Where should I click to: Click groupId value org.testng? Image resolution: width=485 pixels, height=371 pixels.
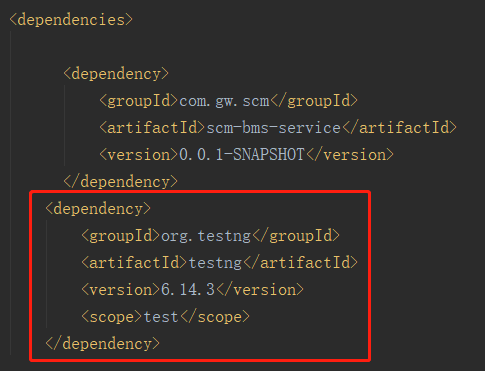click(206, 236)
